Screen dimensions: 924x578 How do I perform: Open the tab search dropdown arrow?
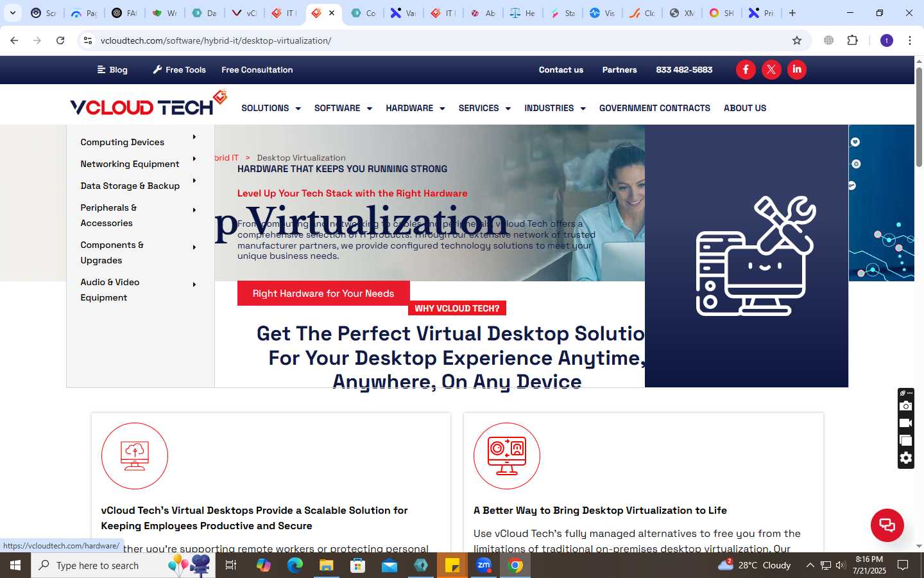13,13
